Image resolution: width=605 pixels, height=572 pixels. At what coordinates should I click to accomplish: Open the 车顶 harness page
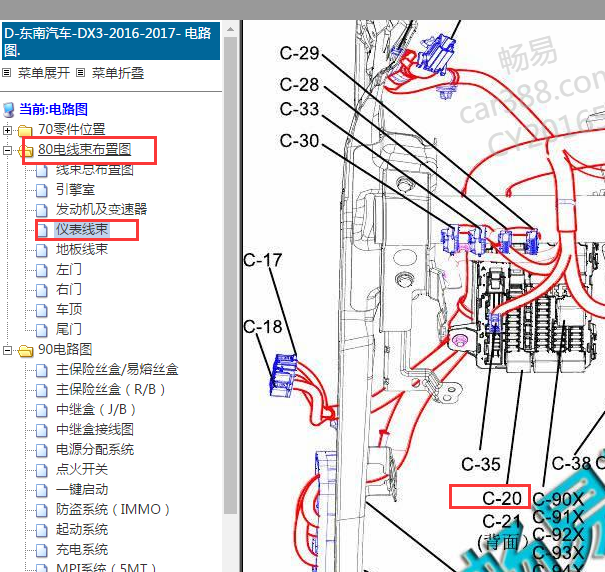69,309
